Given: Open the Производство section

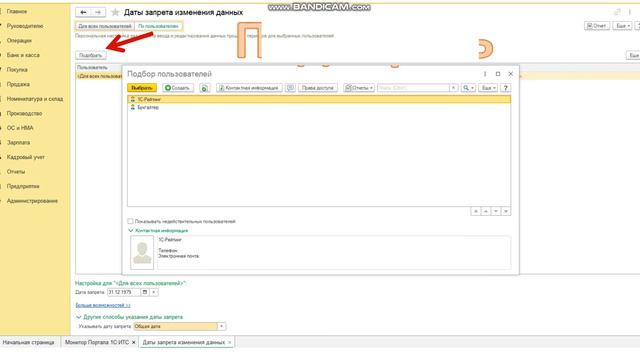Looking at the screenshot, I should tap(24, 113).
